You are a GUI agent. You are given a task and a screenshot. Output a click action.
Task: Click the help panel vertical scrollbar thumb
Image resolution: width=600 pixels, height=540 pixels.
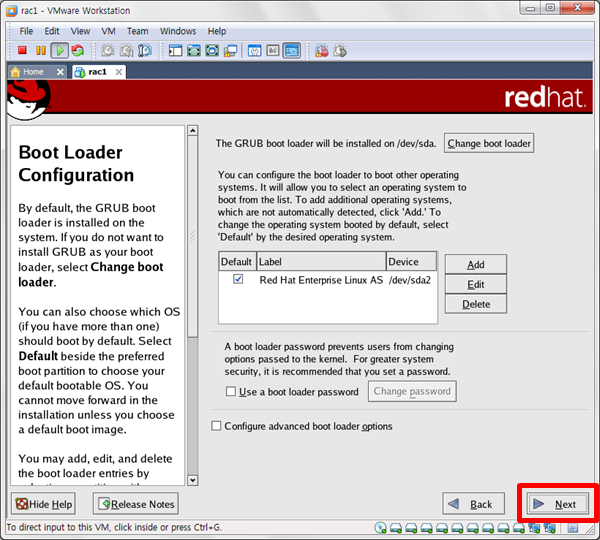(x=192, y=237)
